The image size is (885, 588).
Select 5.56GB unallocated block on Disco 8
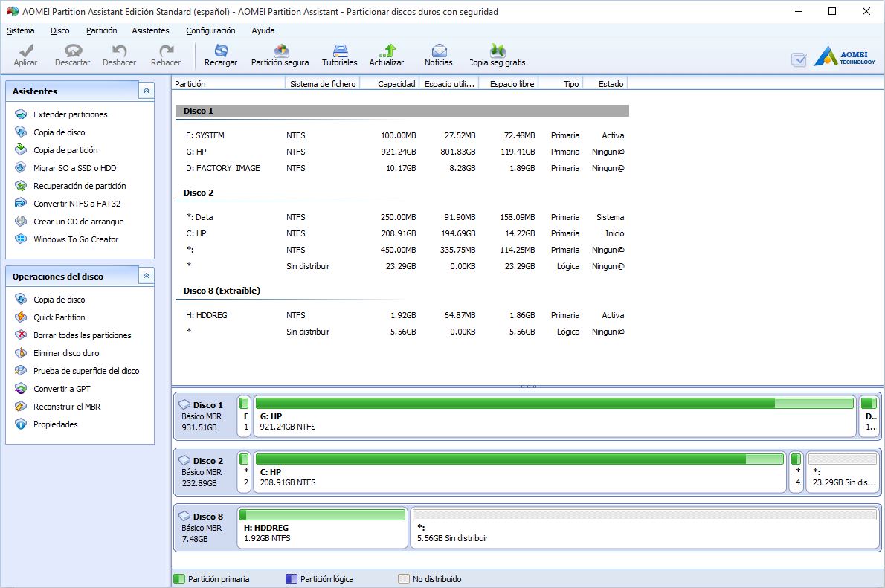[645, 528]
